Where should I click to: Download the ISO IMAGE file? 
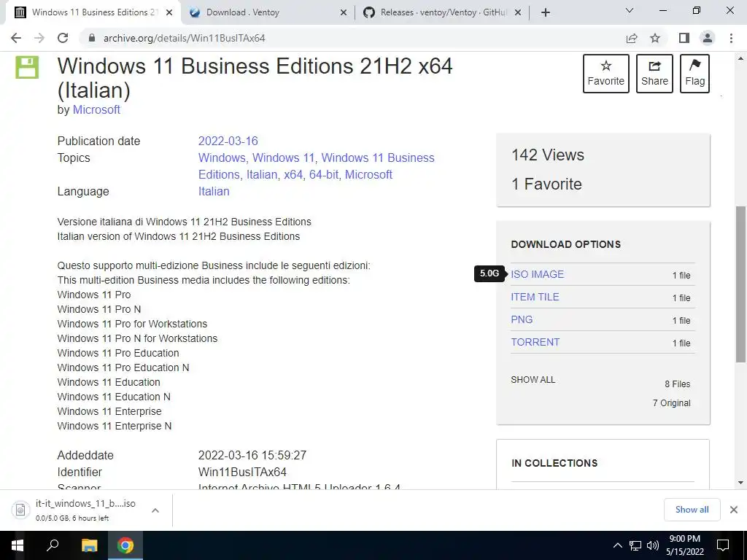point(538,274)
